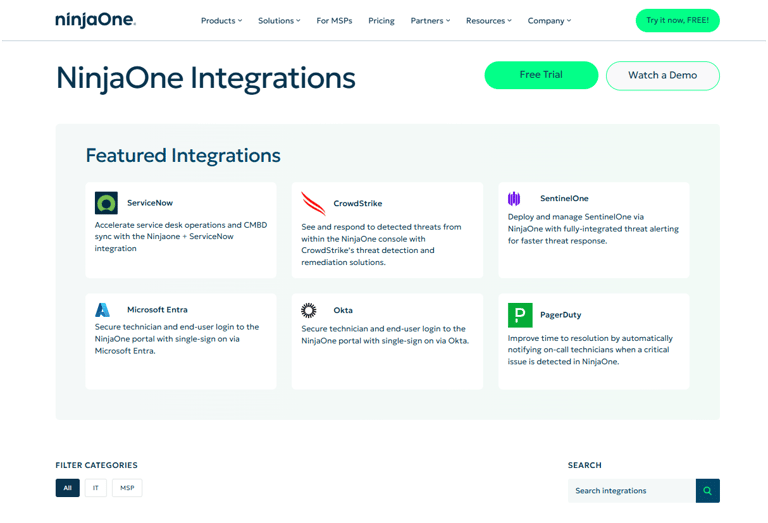Click the NinjaOne logo in the header
768x523 pixels.
coord(95,20)
